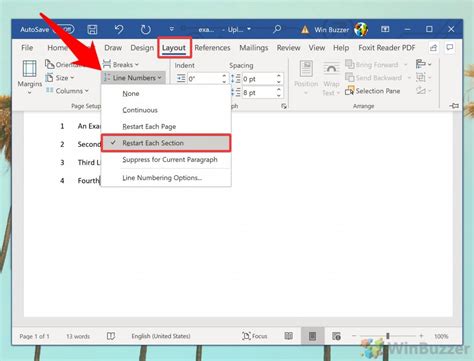Screen dimensions: 474x361
Task: Open the References tab
Action: coord(212,48)
